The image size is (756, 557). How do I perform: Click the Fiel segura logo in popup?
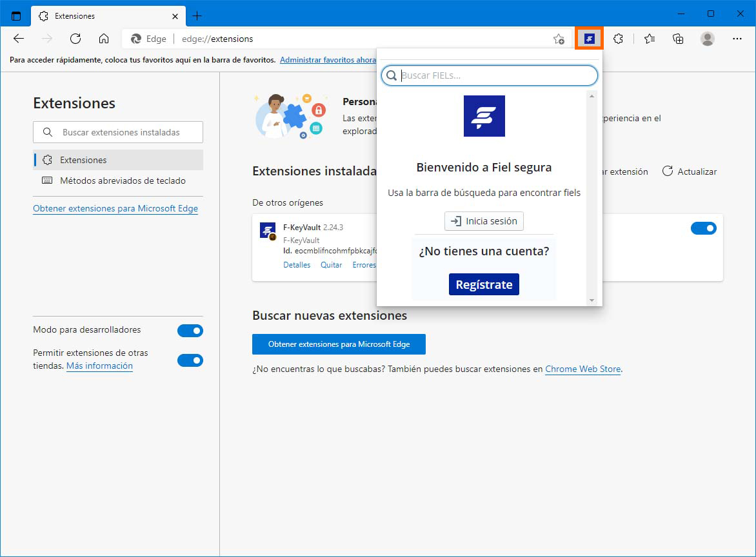tap(484, 116)
